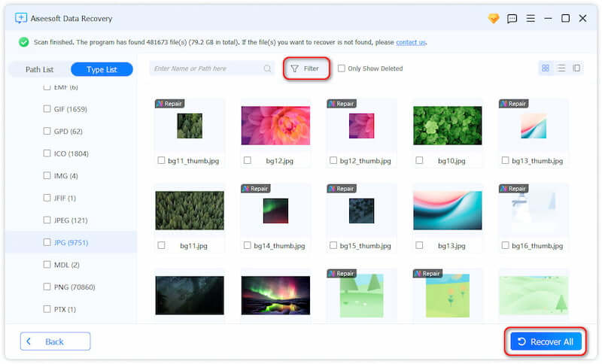The height and width of the screenshot is (364, 602).
Task: Switch to list view layout
Action: pos(561,68)
